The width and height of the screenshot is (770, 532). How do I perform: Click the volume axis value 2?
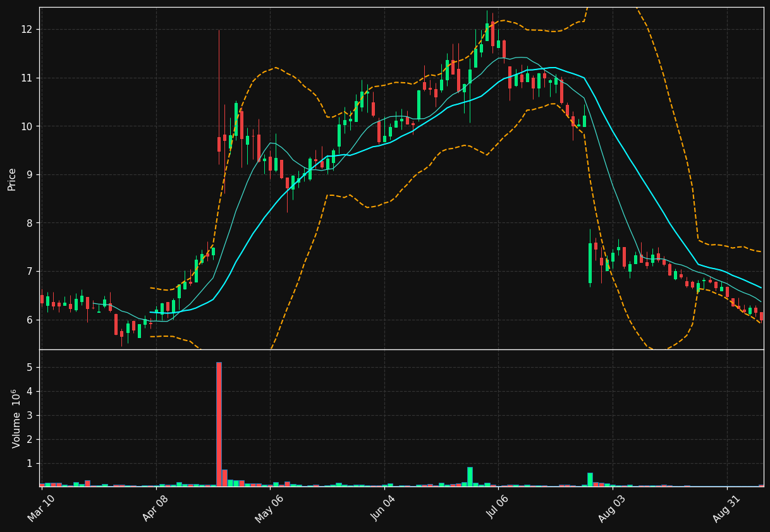[30, 439]
